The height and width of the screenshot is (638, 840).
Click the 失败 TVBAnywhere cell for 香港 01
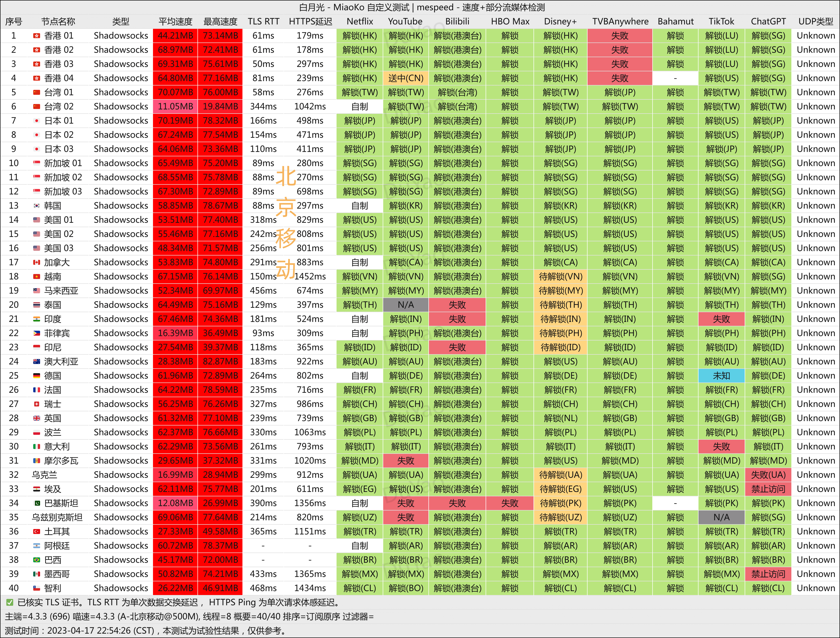pos(620,36)
